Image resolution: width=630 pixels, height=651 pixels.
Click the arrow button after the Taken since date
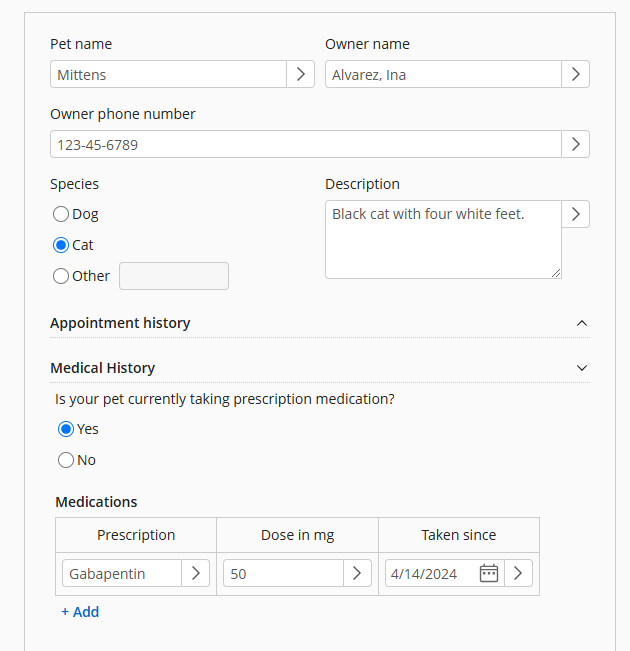pyautogui.click(x=518, y=573)
